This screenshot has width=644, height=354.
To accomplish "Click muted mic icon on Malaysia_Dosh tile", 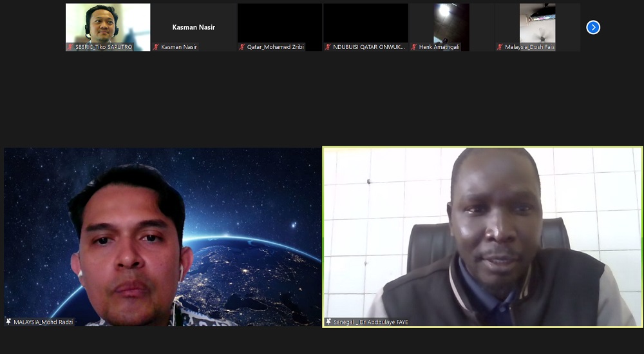I will (x=500, y=47).
